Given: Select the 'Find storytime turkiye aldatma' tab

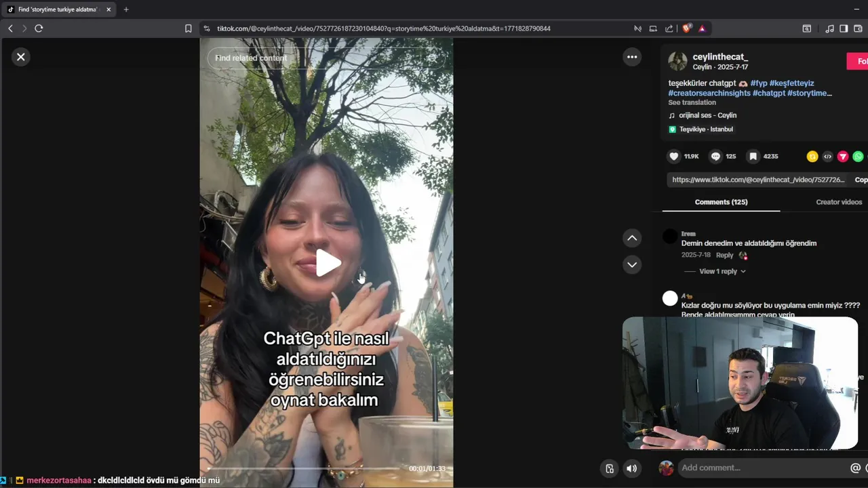Looking at the screenshot, I should 60,9.
